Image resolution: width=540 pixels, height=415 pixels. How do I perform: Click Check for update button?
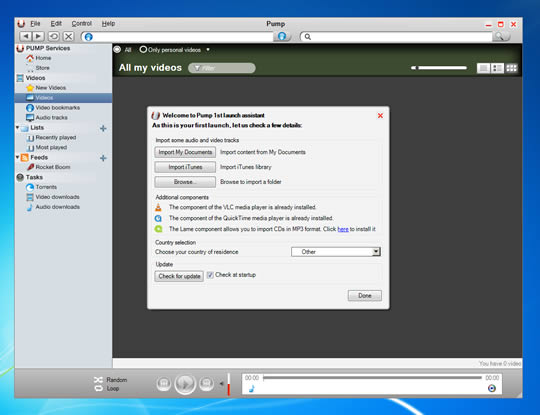179,276
